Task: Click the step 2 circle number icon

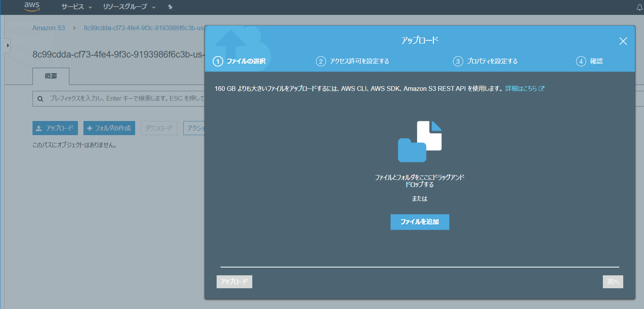Action: (x=321, y=61)
